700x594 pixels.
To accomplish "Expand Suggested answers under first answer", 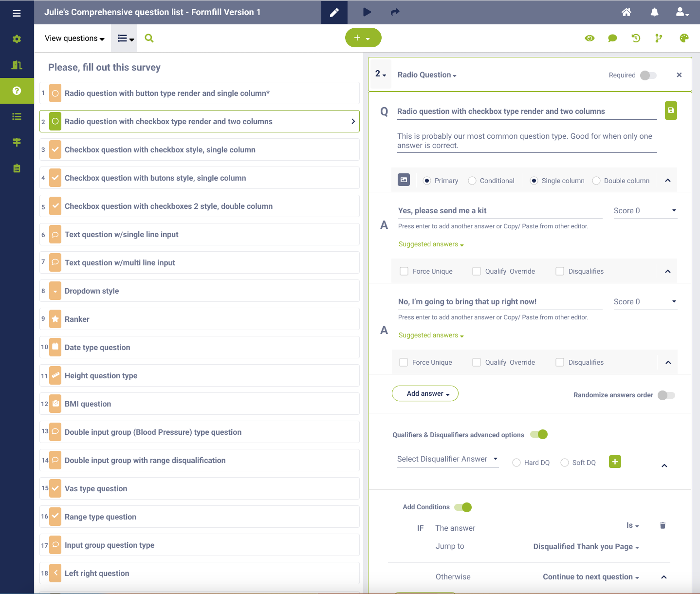I will tap(431, 244).
